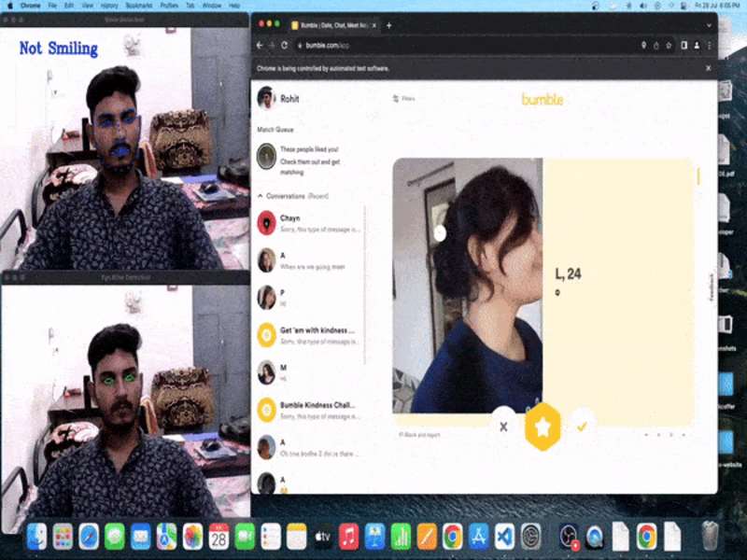Open 'Get 'em with kindness' conversation

tap(310, 335)
